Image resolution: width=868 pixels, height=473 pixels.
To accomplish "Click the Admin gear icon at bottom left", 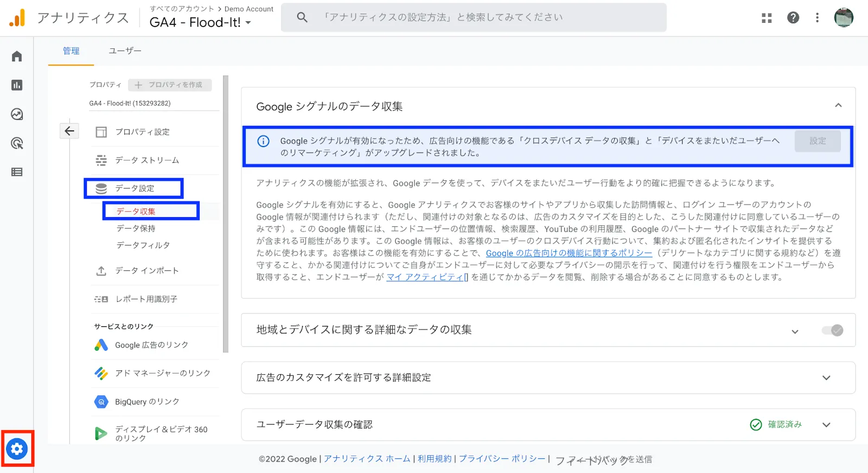I will coord(17,449).
